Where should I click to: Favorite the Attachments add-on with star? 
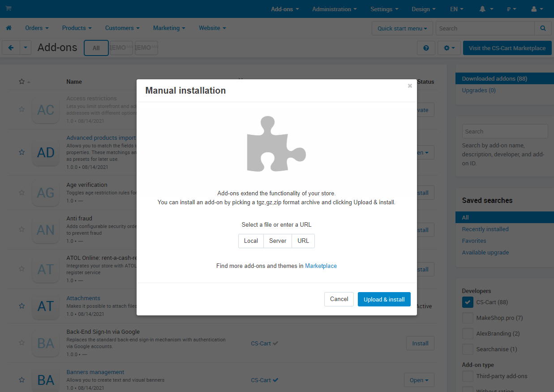[x=21, y=306]
